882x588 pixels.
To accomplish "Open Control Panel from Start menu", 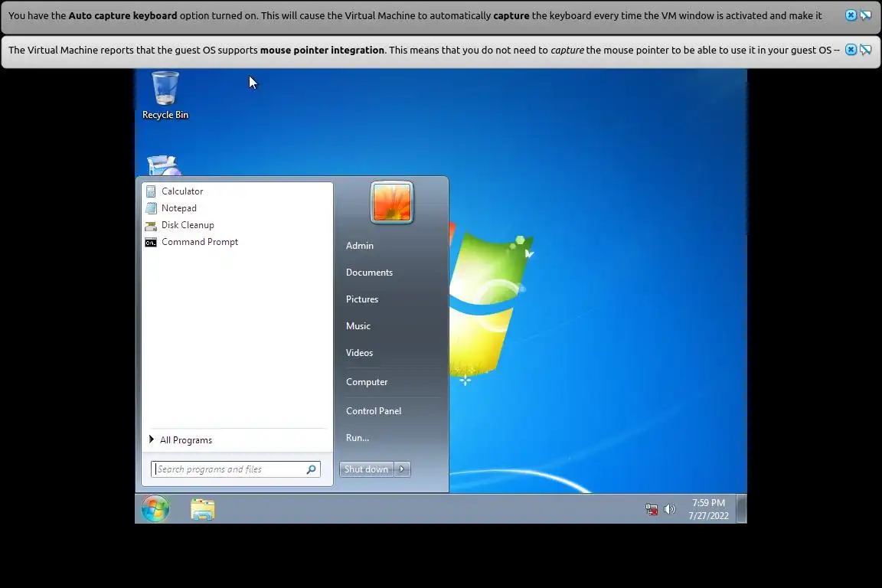I will tap(374, 410).
